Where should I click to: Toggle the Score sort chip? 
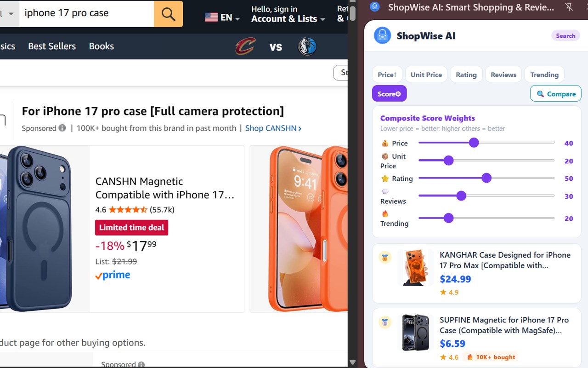point(389,94)
